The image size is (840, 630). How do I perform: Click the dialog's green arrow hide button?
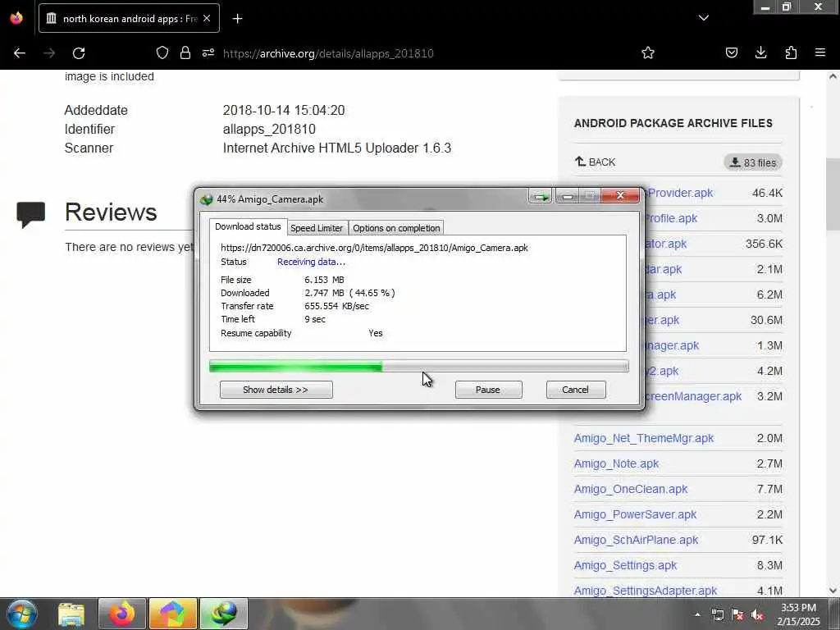tap(541, 197)
